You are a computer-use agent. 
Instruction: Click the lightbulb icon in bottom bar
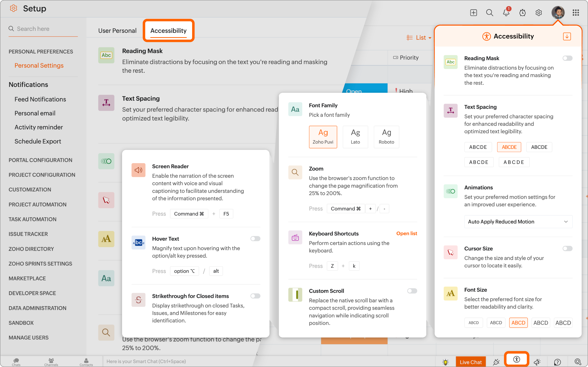coord(445,362)
